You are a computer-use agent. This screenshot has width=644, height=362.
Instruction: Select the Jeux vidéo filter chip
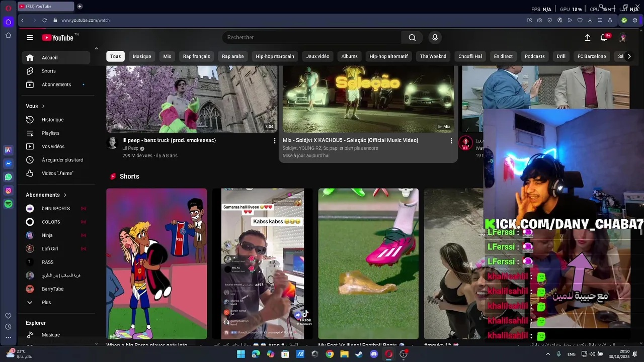point(317,56)
